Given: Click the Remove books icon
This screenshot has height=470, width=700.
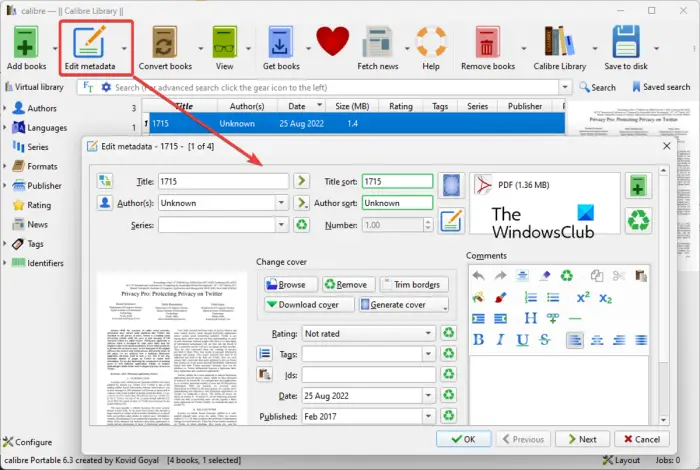Looking at the screenshot, I should [x=488, y=42].
